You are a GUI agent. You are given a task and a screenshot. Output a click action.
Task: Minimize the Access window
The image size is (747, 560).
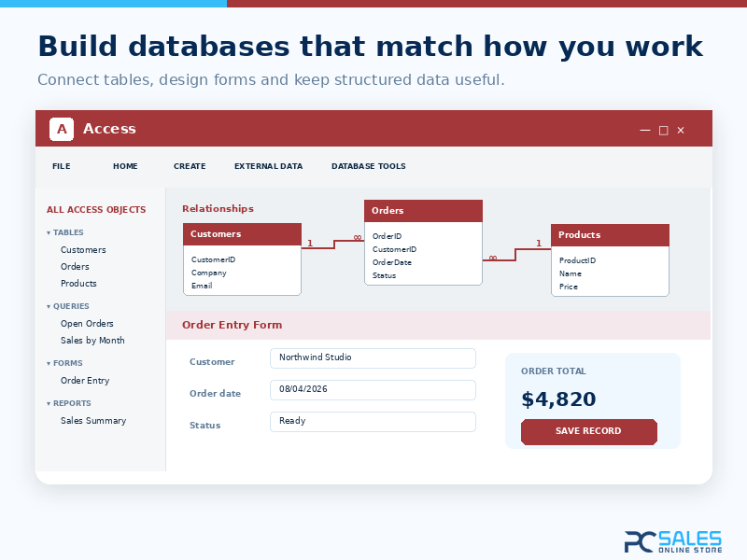coord(645,130)
